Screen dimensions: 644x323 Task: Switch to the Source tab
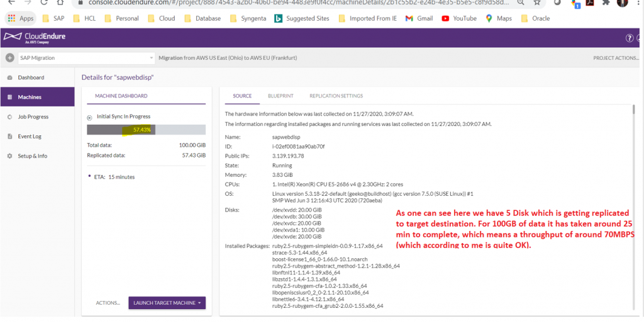click(242, 96)
